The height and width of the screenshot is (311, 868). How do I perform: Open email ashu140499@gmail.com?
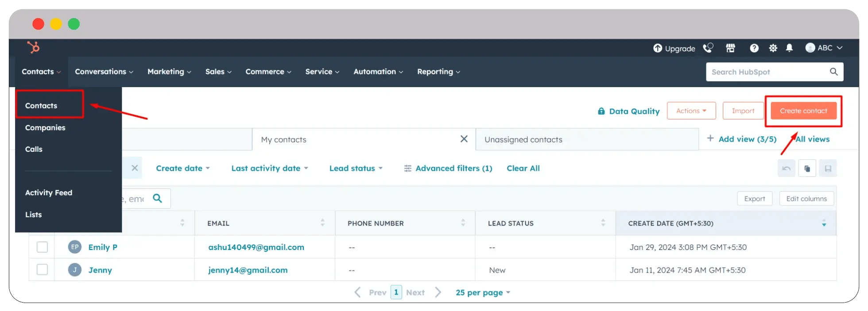(x=256, y=247)
